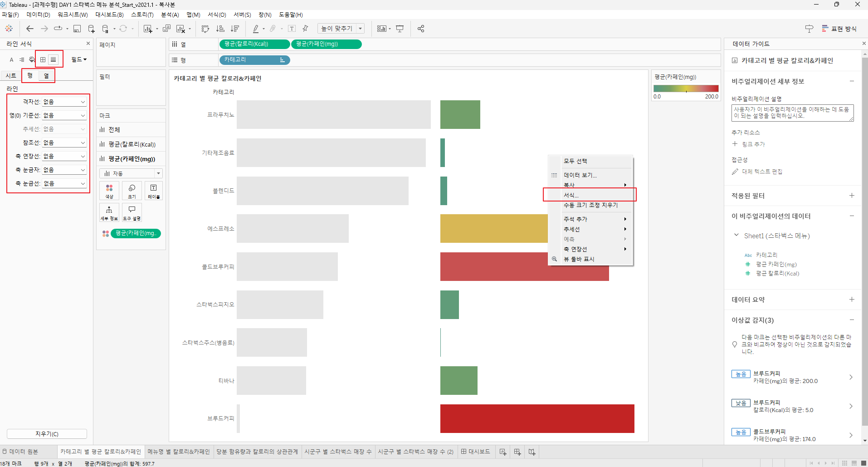
Task: Click the 데이터 원본 tab button
Action: pyautogui.click(x=21, y=452)
